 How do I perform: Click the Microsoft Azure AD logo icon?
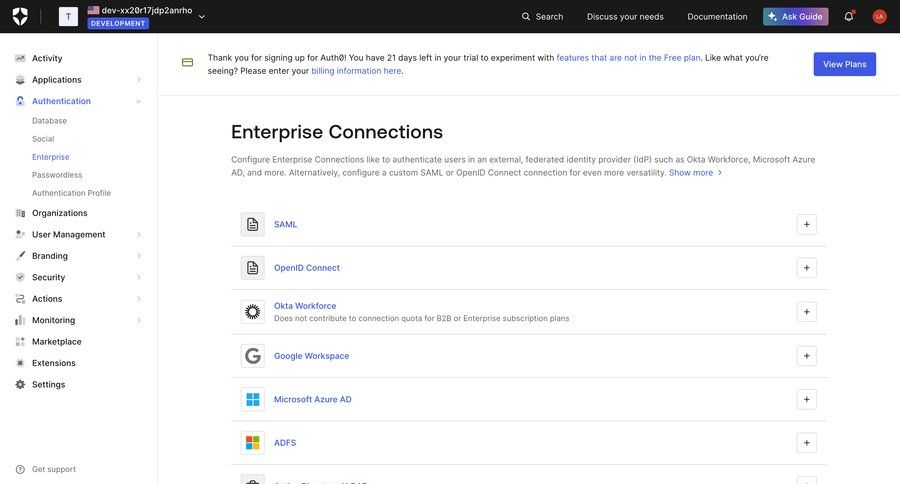(253, 399)
